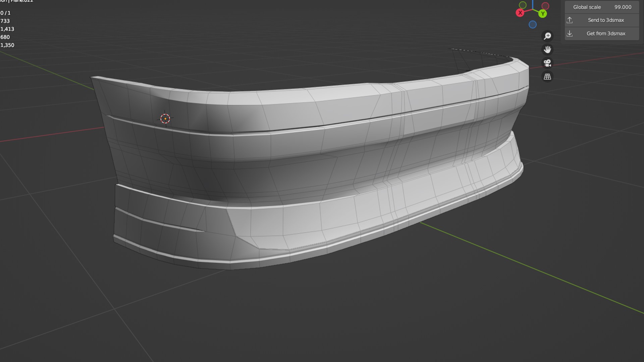The width and height of the screenshot is (644, 362).
Task: Snap view to red X axis
Action: (520, 13)
